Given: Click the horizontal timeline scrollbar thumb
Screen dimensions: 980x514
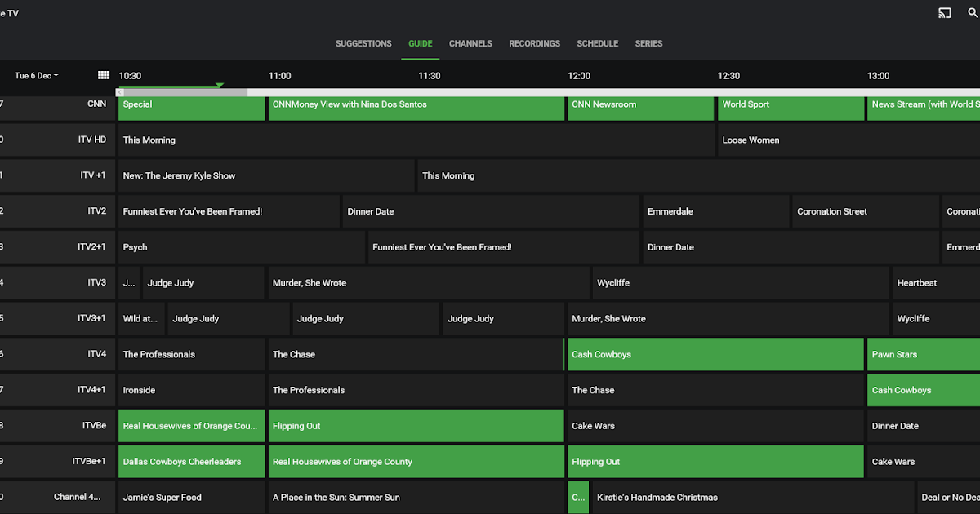Looking at the screenshot, I should (x=186, y=92).
